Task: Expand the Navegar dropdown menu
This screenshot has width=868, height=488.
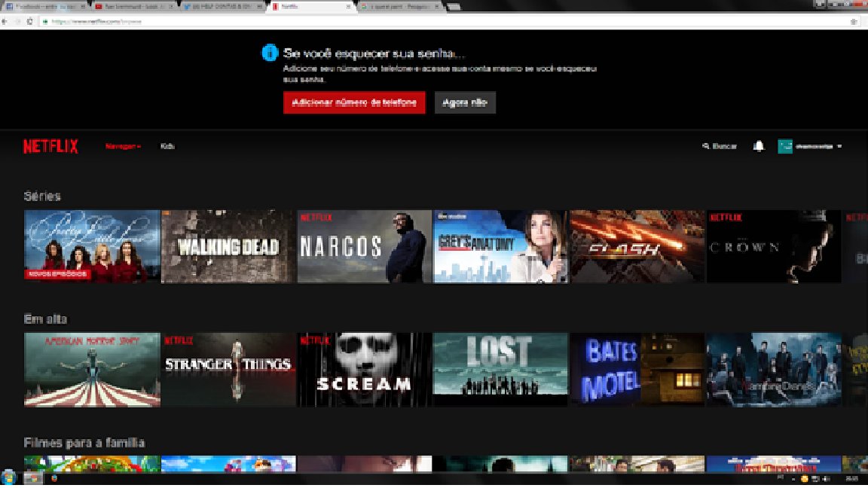Action: (123, 146)
